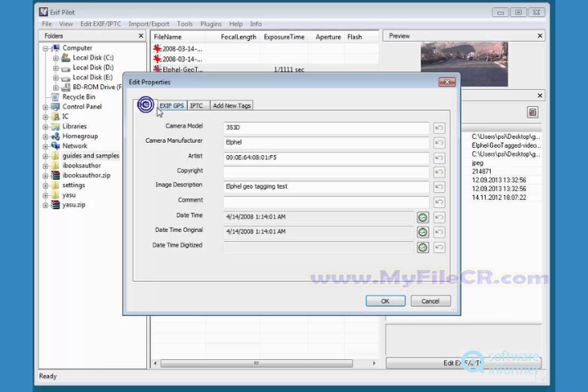Revert the Comment field value

point(439,203)
